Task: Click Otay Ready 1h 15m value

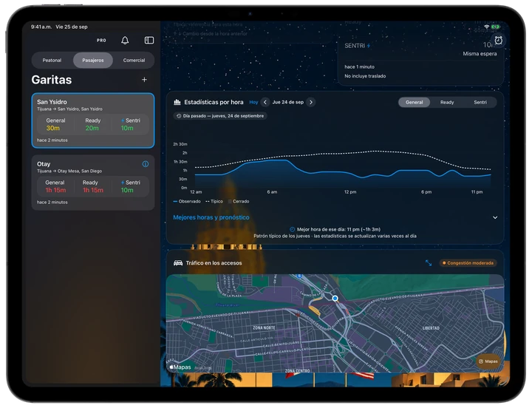Action: [x=93, y=190]
